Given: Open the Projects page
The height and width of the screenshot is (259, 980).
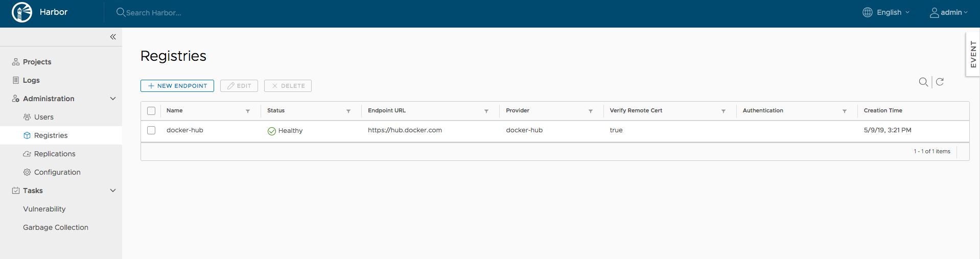Looking at the screenshot, I should [37, 62].
